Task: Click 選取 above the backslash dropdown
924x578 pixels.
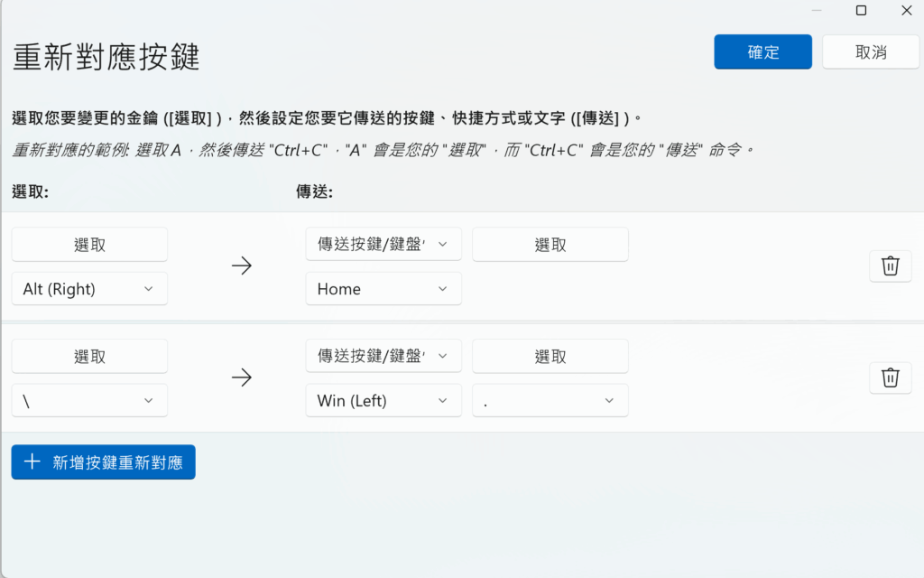Action: [x=89, y=357]
